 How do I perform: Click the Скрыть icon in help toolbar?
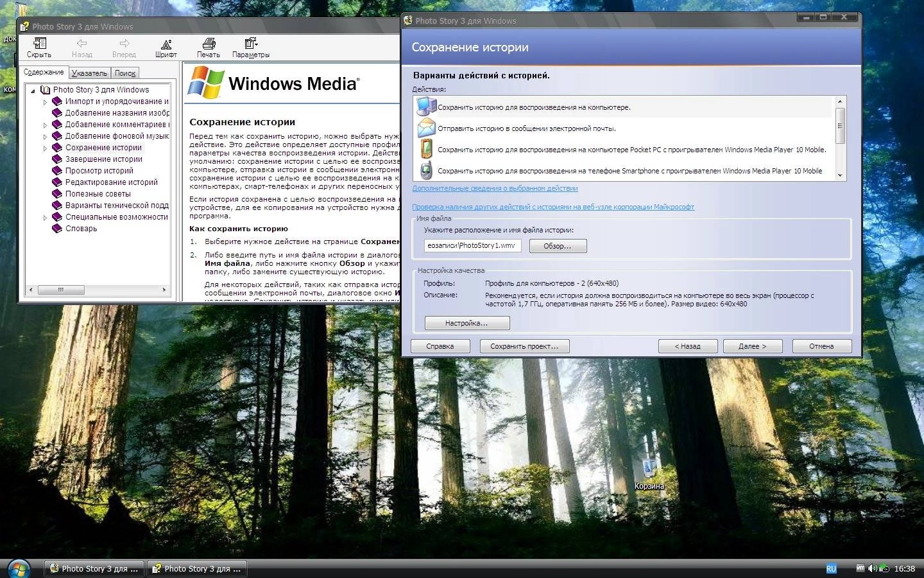coord(39,44)
